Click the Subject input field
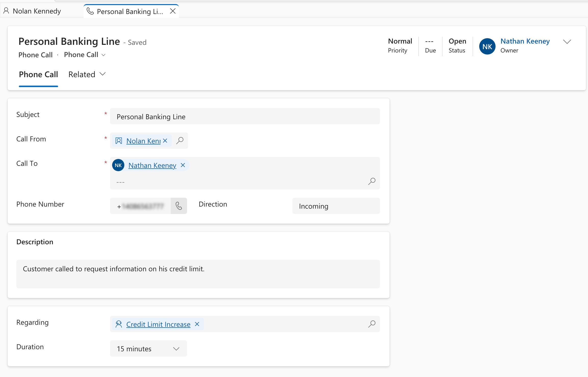The width and height of the screenshot is (588, 377). 245,116
